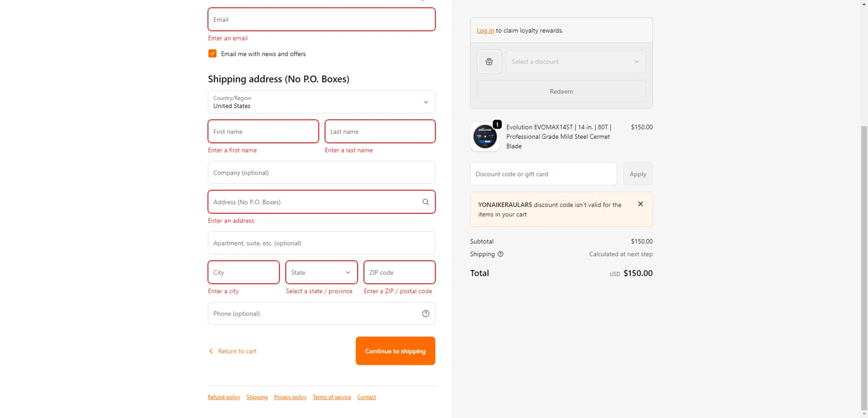Click 'Enter a ZIP / postal code' error

tap(398, 291)
